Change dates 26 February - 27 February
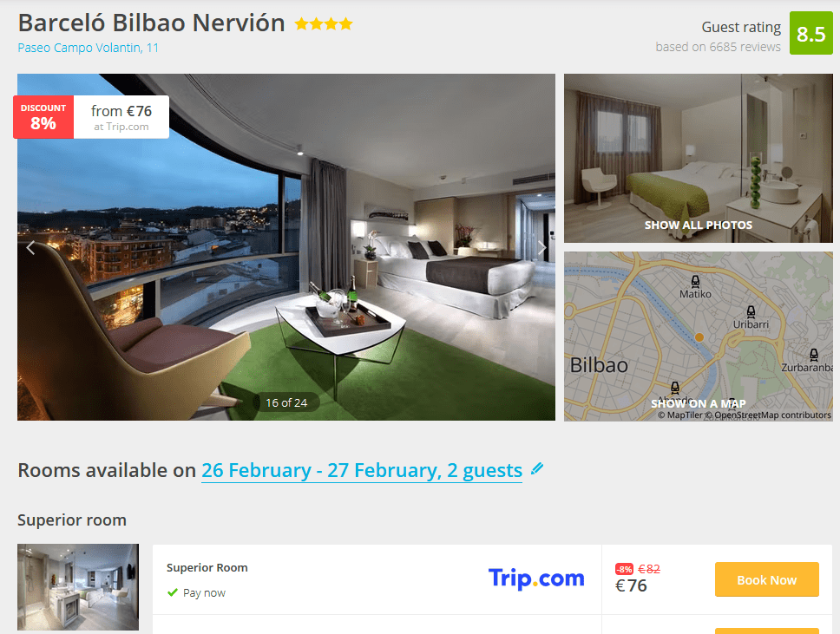 coord(362,470)
